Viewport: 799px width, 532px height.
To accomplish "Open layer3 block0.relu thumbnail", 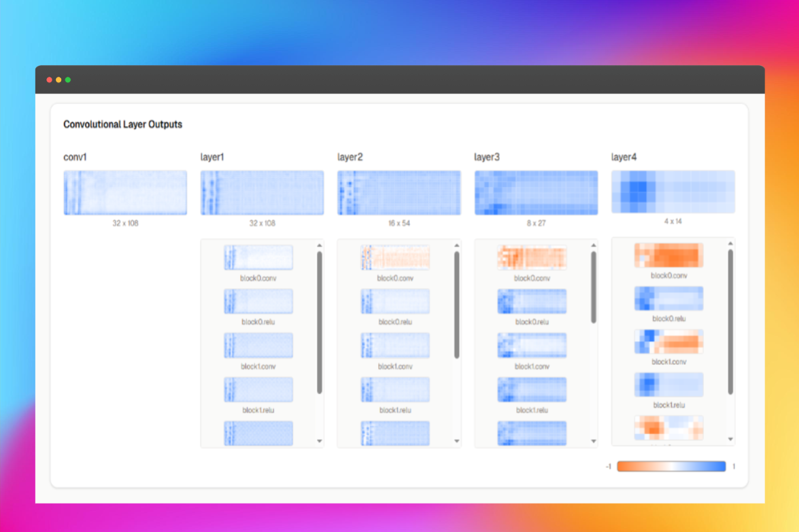I will tap(532, 301).
